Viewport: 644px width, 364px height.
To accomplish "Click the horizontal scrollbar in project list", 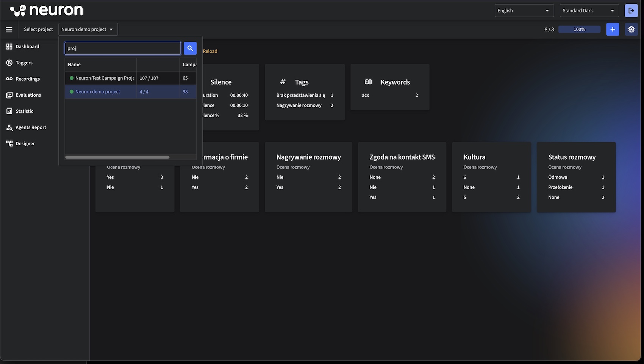I will [x=117, y=157].
